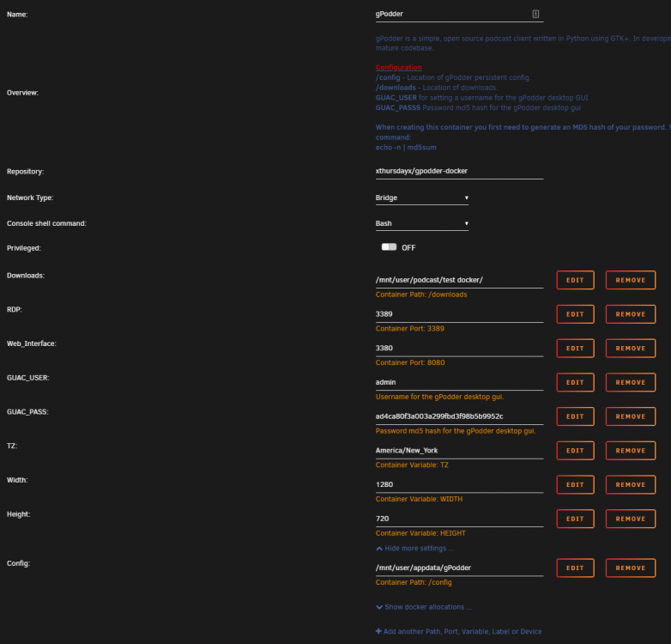Edit the Web_Interface port entry

[x=575, y=348]
